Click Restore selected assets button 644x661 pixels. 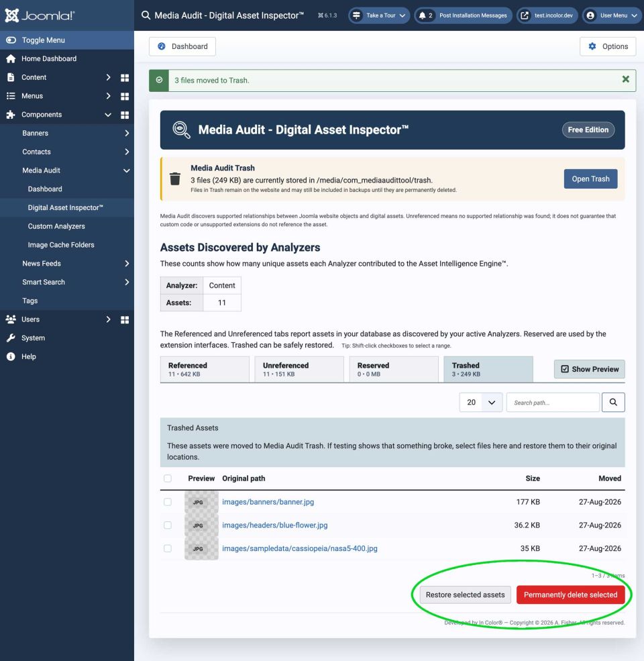click(466, 595)
